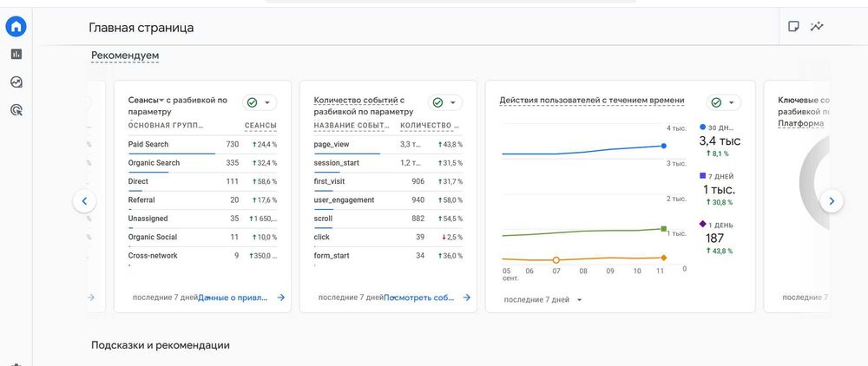
Task: Go to next recommended card
Action: tap(832, 201)
